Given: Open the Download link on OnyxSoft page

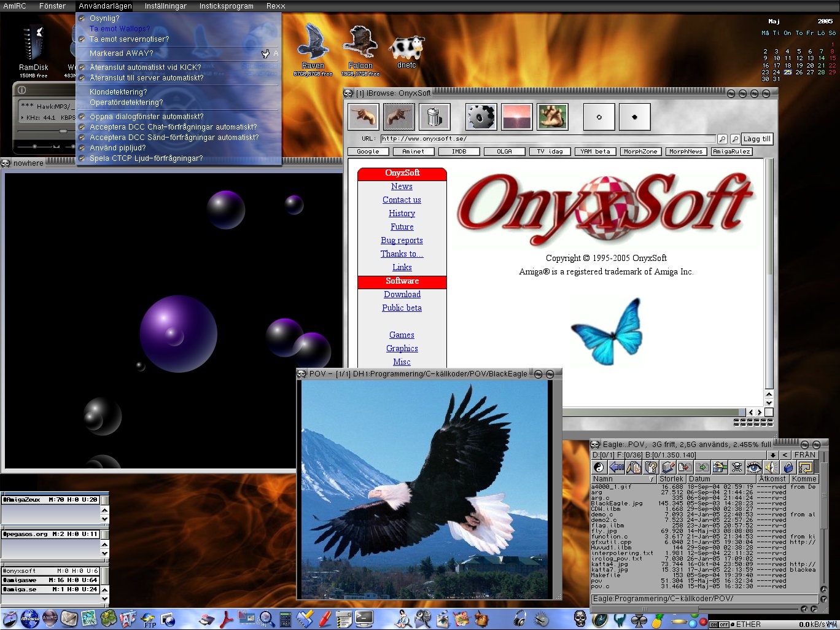Looking at the screenshot, I should pyautogui.click(x=402, y=294).
